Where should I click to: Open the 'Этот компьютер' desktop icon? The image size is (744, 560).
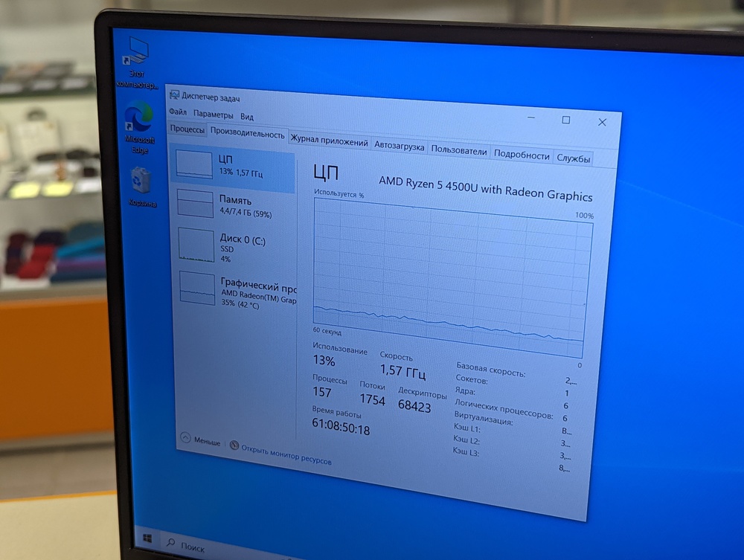[x=137, y=62]
